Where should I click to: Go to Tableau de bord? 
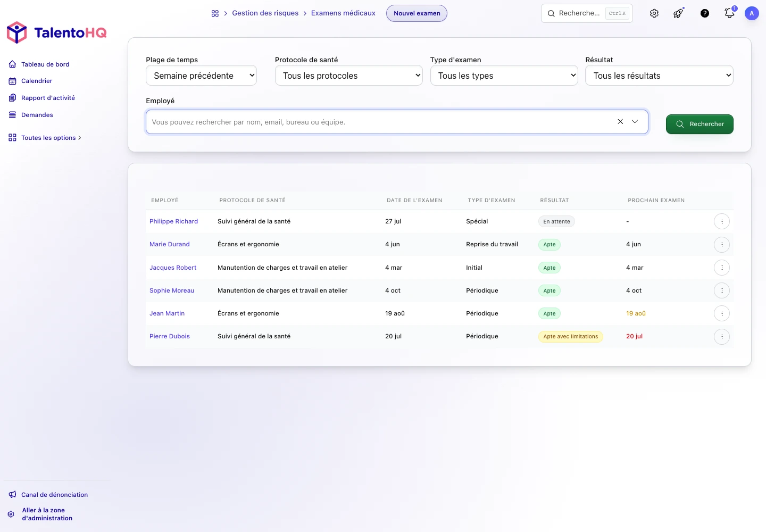45,64
